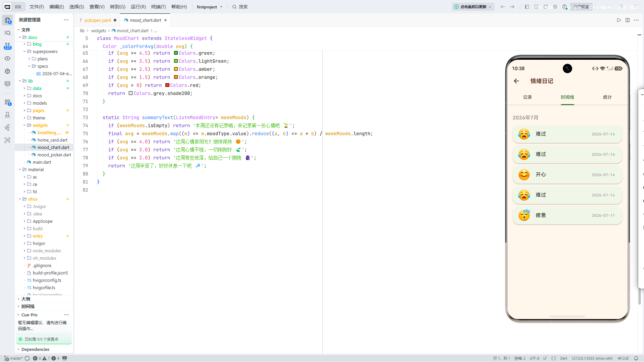Image resolution: width=644 pixels, height=362 pixels.
Task: Click UTF-8 encoding in status bar
Action: click(534, 358)
